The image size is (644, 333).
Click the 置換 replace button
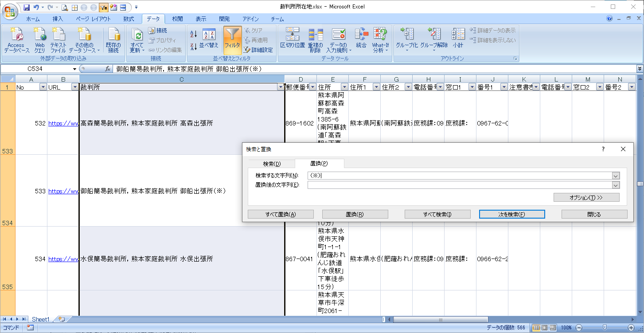pyautogui.click(x=355, y=215)
